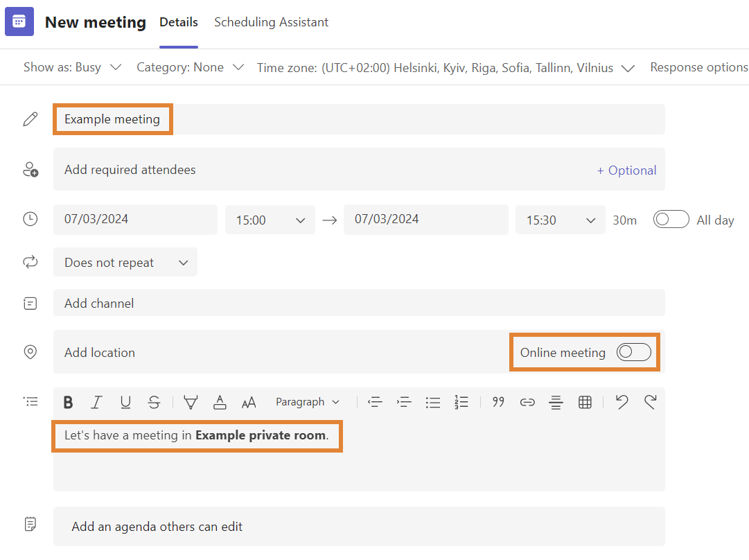
Task: Toggle bold formatting in the editor
Action: 68,402
